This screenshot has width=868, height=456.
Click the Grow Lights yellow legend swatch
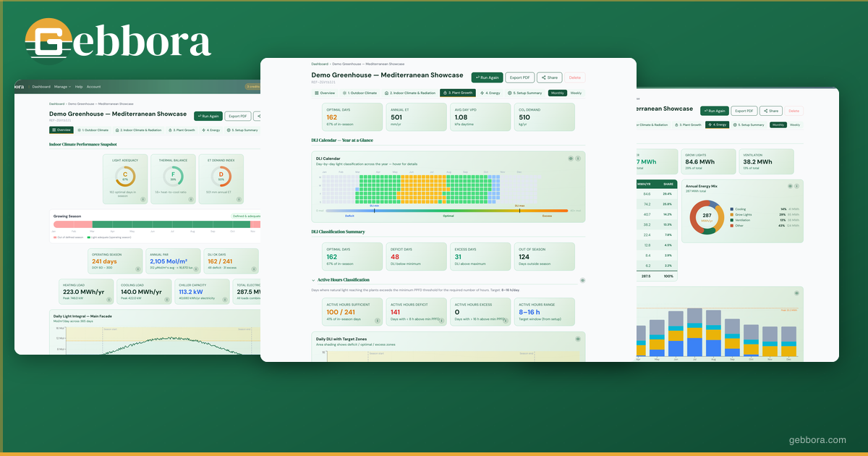click(x=732, y=214)
